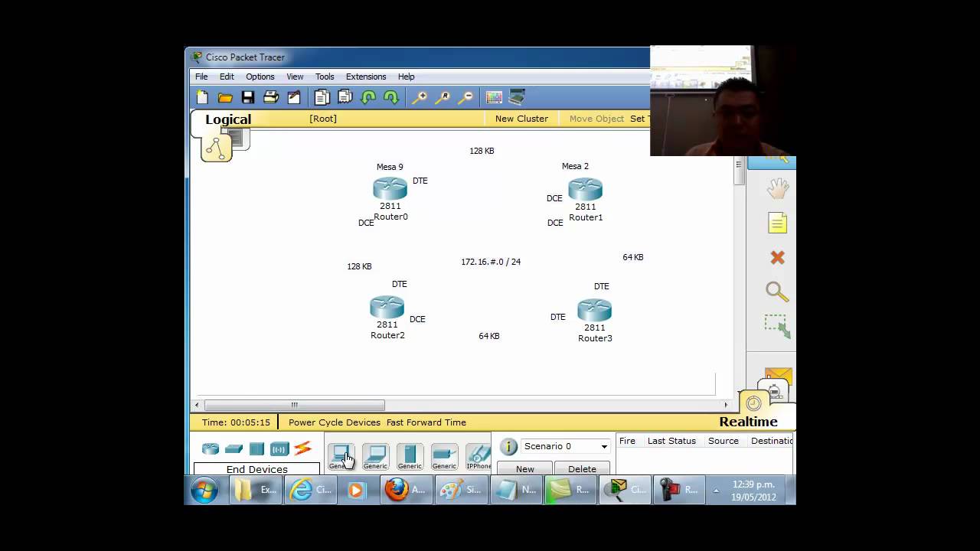Create a New scenario
Screen dimensions: 980x551
525,468
